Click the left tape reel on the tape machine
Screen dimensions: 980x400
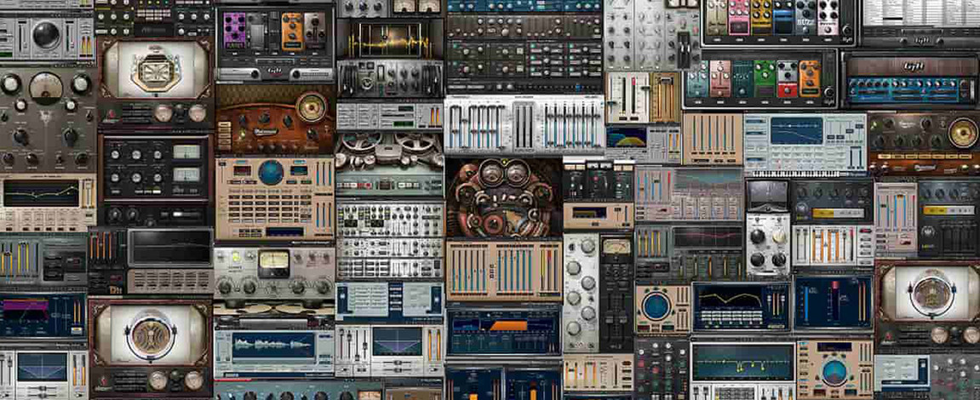pos(362,143)
